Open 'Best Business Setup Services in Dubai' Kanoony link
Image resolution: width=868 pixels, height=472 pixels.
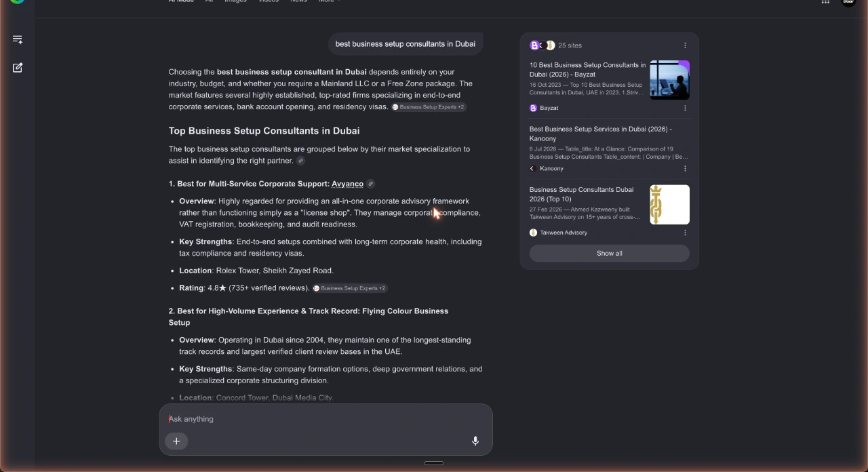pos(601,134)
